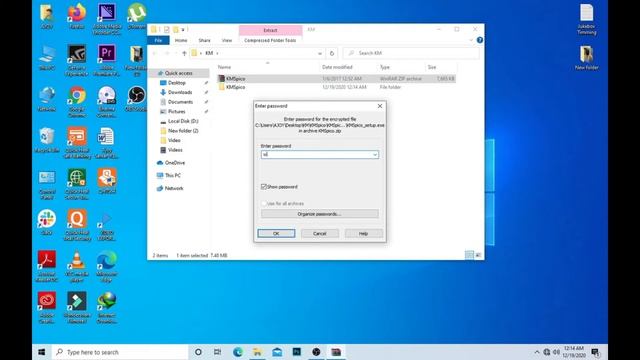Open Quick Access Toolbar customize dropdown
Screen dimensions: 640x360
(183, 29)
